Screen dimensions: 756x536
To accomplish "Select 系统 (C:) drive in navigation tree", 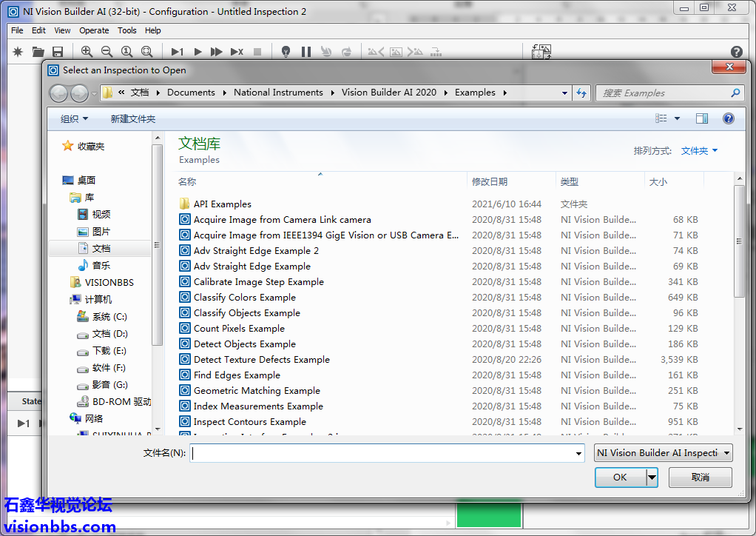I will pos(109,317).
